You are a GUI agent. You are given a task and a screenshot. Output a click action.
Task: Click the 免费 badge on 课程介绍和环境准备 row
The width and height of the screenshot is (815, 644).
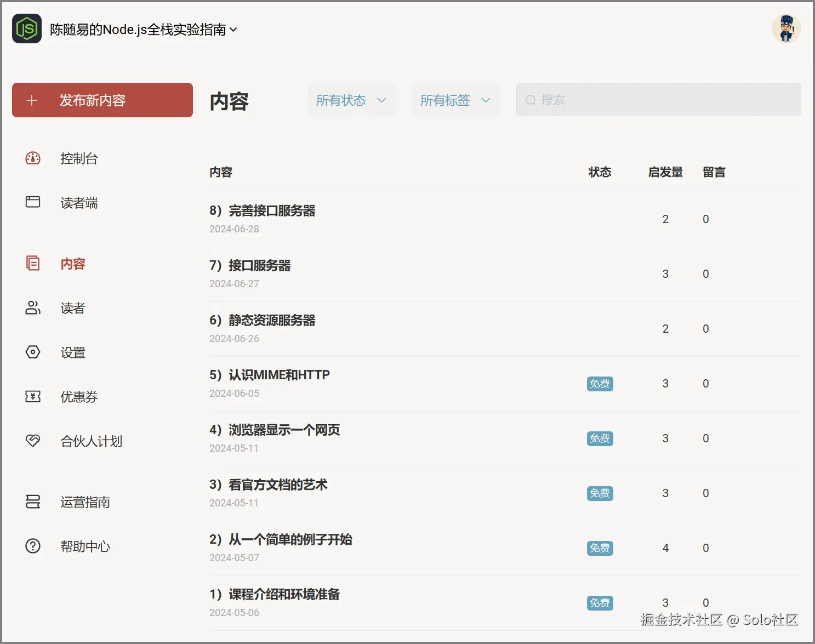pyautogui.click(x=600, y=603)
